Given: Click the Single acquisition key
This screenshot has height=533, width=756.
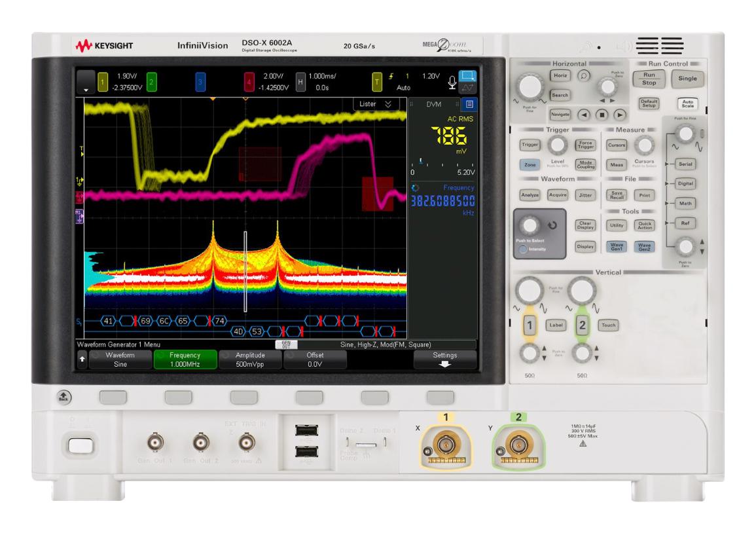Looking at the screenshot, I should pos(687,79).
